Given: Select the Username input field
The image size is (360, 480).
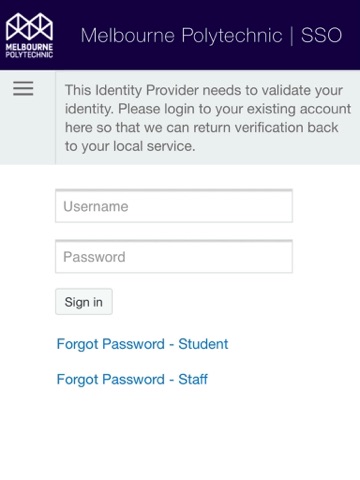Looking at the screenshot, I should coord(174,206).
